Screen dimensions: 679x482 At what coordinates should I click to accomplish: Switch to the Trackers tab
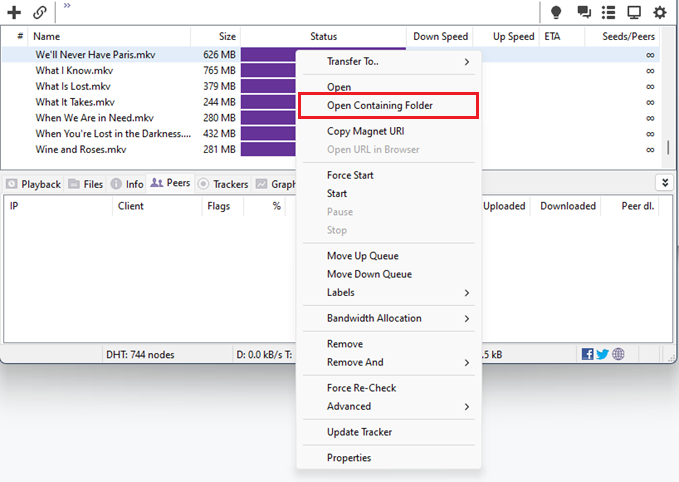pos(223,184)
